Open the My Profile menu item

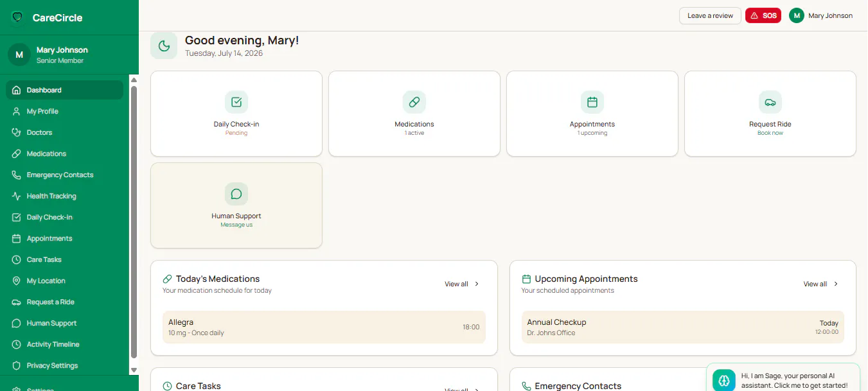pos(64,111)
